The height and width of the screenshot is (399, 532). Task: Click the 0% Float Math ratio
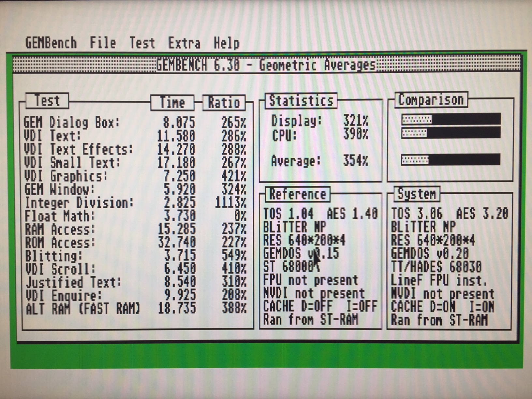tap(240, 216)
